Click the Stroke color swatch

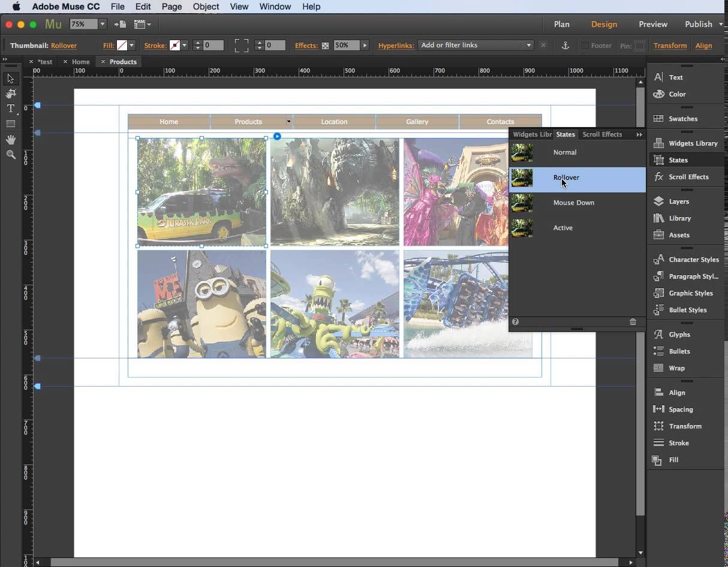click(175, 46)
